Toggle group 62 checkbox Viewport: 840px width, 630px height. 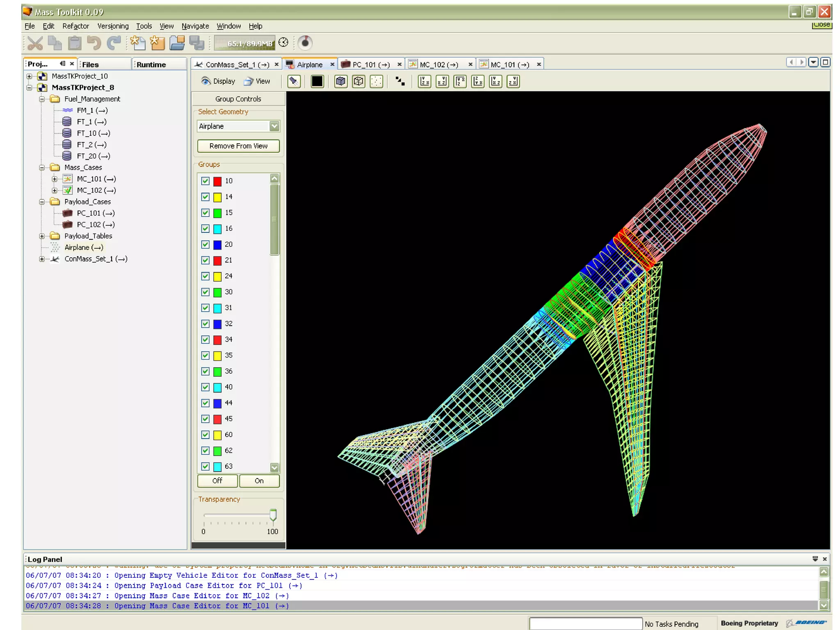point(205,451)
